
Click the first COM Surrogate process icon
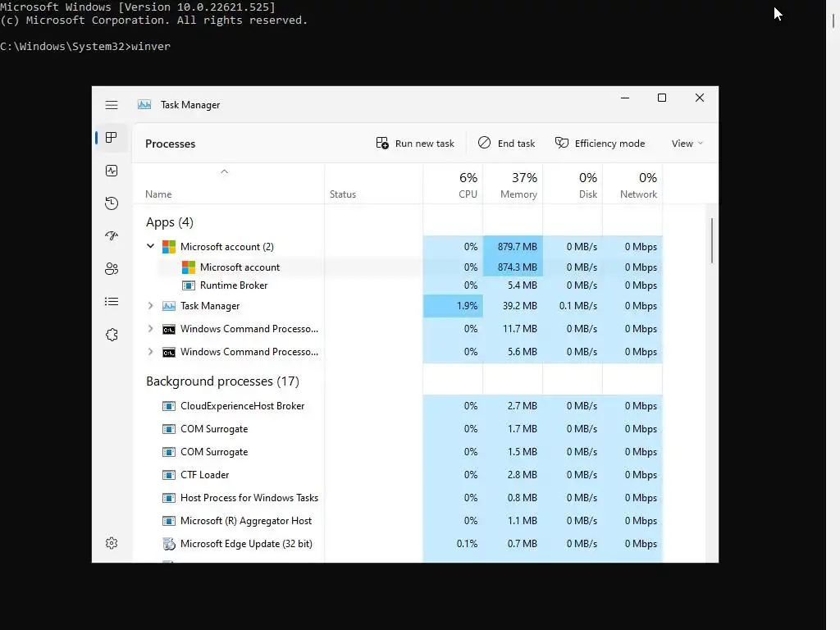pos(169,429)
